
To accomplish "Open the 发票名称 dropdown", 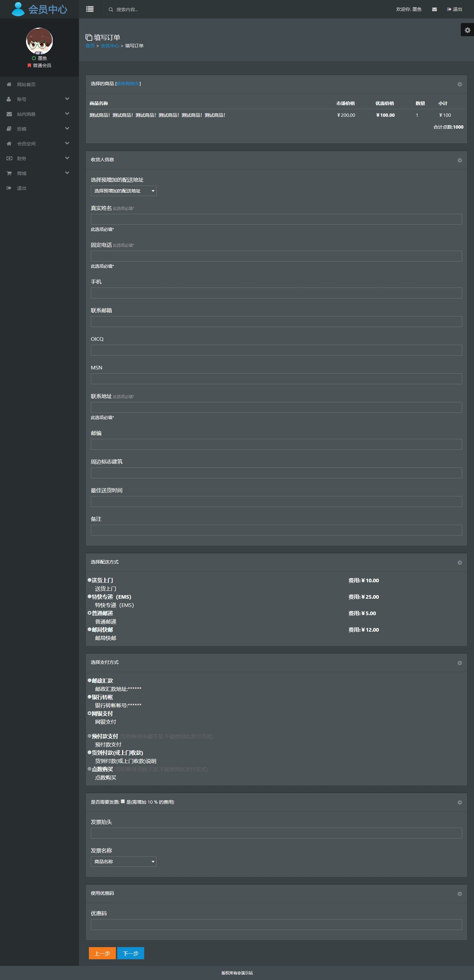I will click(124, 862).
